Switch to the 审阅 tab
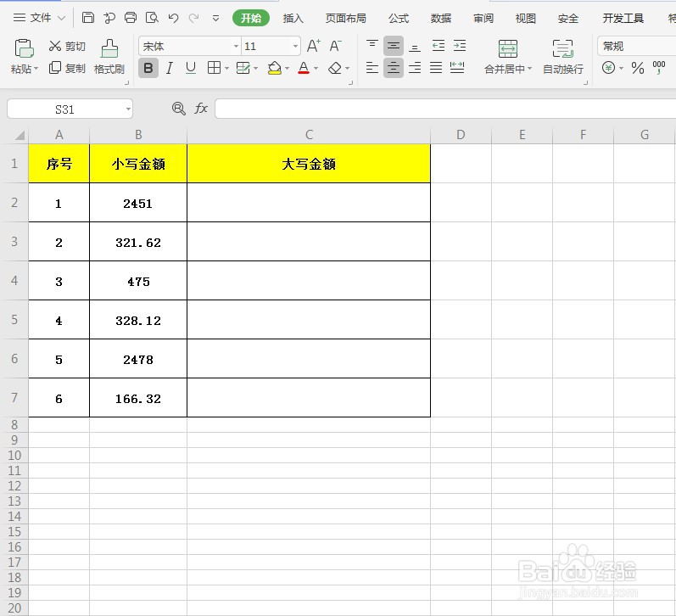 point(483,18)
